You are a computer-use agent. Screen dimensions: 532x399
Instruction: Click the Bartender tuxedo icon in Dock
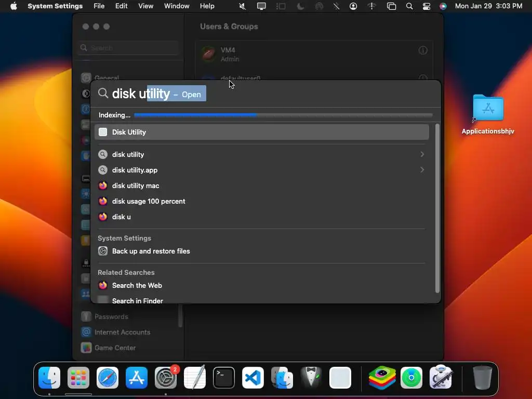[x=311, y=377]
